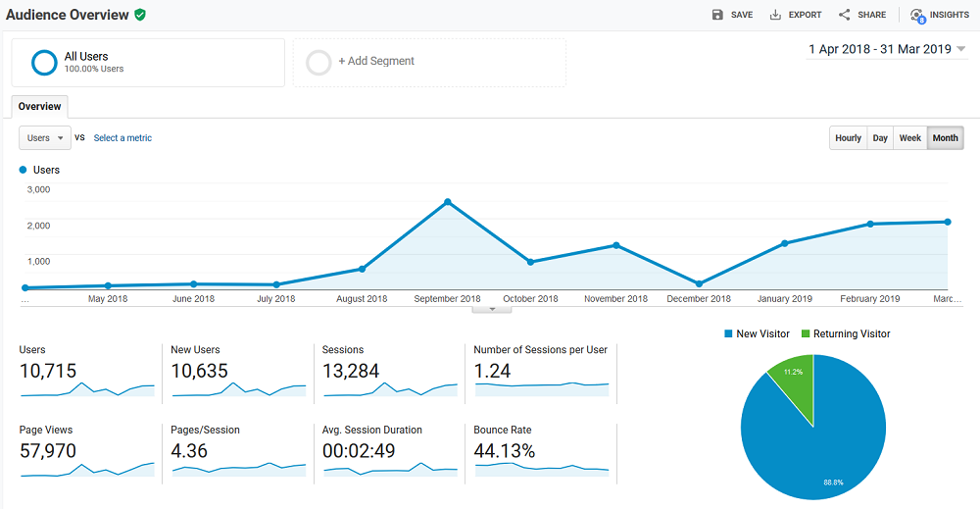This screenshot has height=509, width=980.
Task: Click the February 2019 data point
Action: click(x=870, y=224)
